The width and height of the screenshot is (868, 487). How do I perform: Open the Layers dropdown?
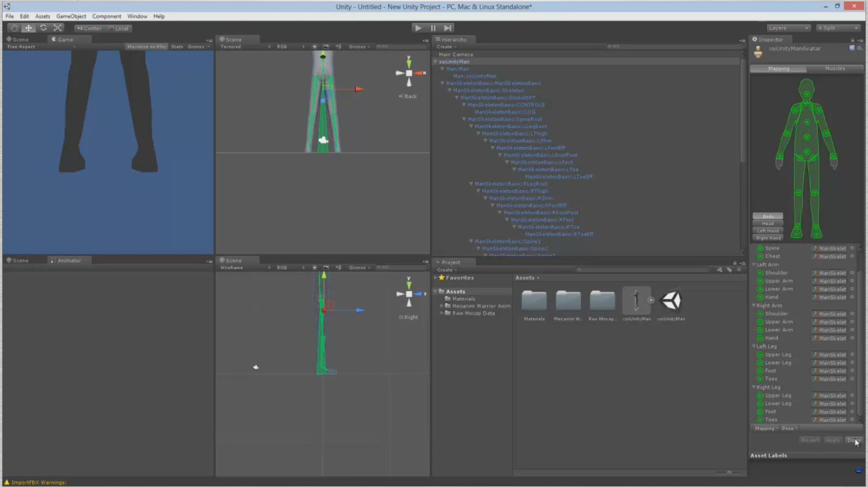click(788, 28)
